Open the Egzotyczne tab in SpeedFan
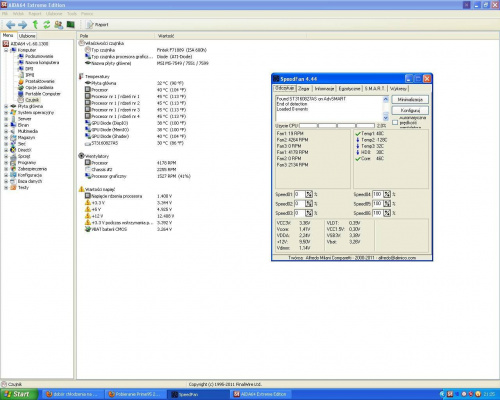500x400 pixels. point(349,89)
